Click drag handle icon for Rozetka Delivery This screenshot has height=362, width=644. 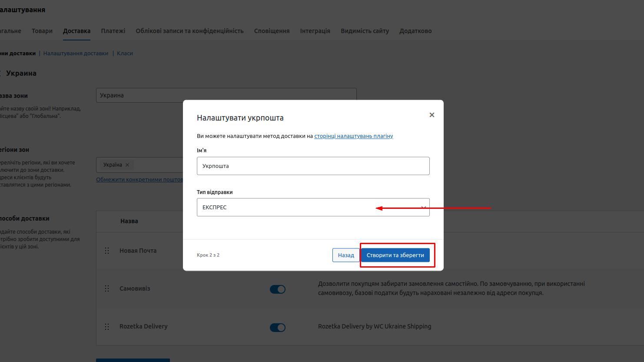[107, 327]
